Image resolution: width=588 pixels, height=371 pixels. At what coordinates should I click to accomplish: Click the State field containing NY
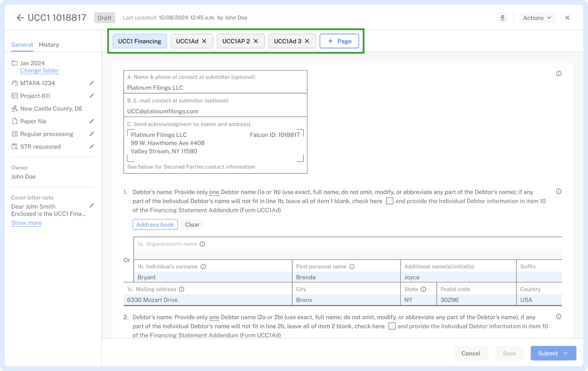pos(419,300)
